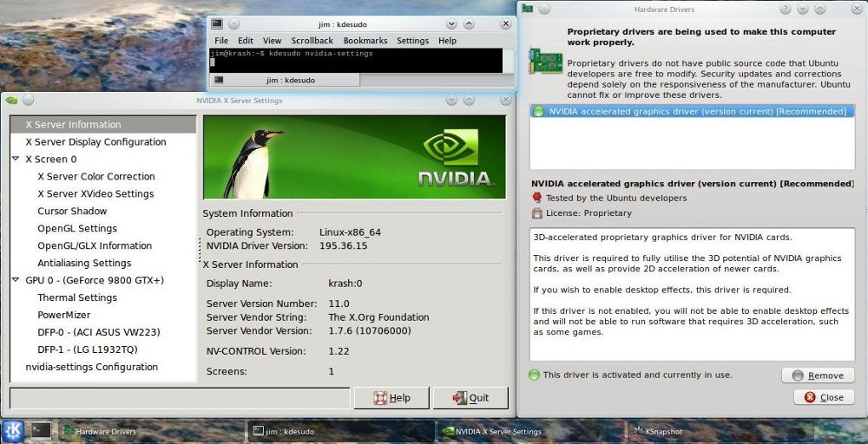Click the NVIDIA eye icon in title bar
The width and height of the screenshot is (868, 444).
click(11, 100)
